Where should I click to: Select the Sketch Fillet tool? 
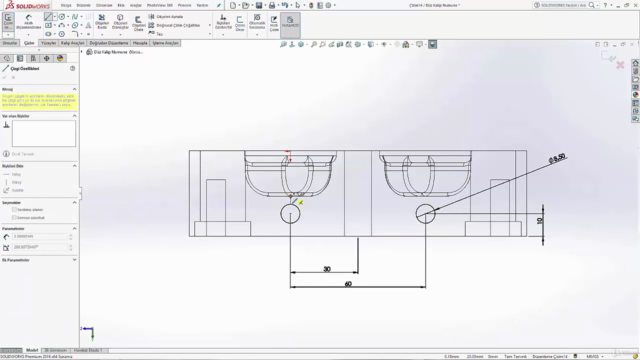coord(75,34)
